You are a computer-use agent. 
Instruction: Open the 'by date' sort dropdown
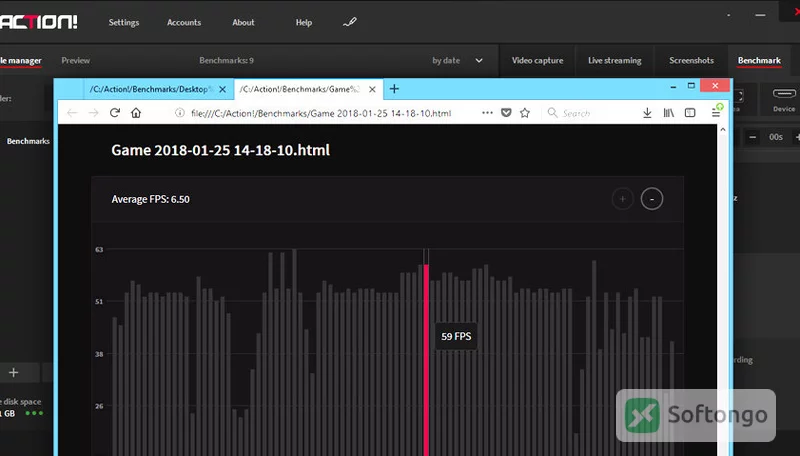click(x=457, y=60)
